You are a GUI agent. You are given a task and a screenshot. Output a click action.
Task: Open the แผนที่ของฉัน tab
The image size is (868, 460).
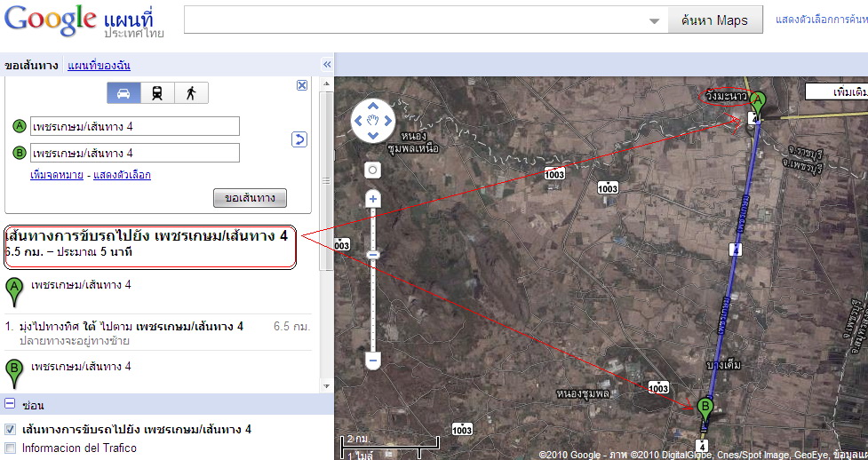pos(100,65)
